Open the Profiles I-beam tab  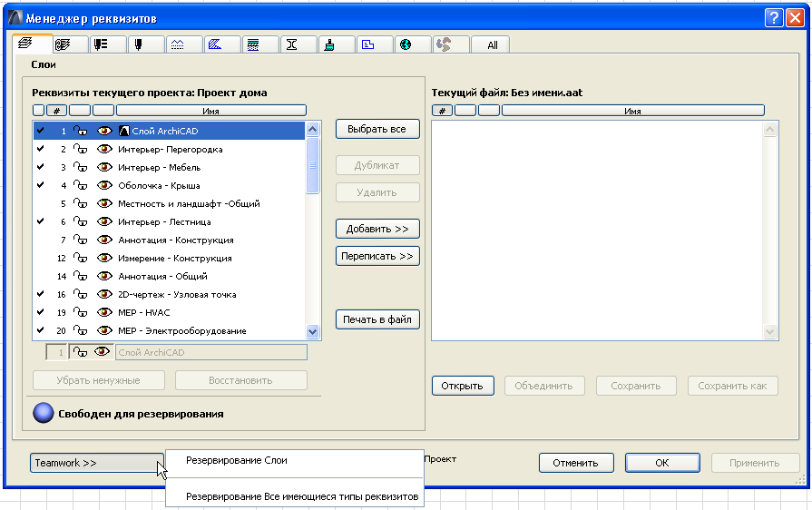coord(291,44)
